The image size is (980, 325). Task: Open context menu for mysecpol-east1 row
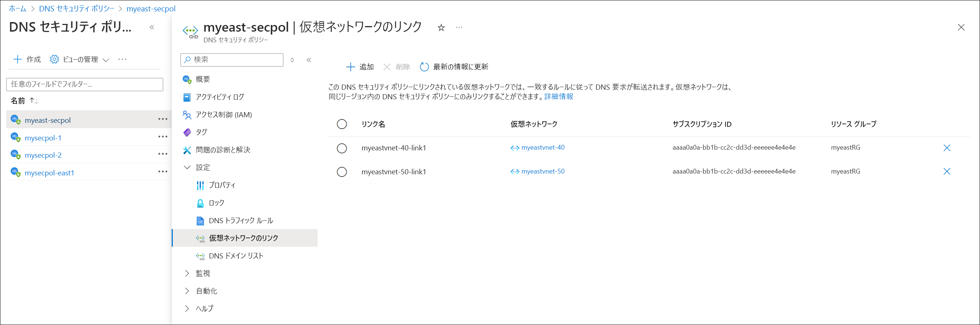(163, 172)
